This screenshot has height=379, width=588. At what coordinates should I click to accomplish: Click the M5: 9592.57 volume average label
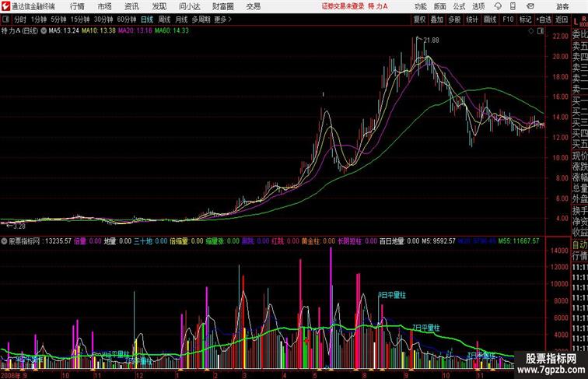[439, 241]
